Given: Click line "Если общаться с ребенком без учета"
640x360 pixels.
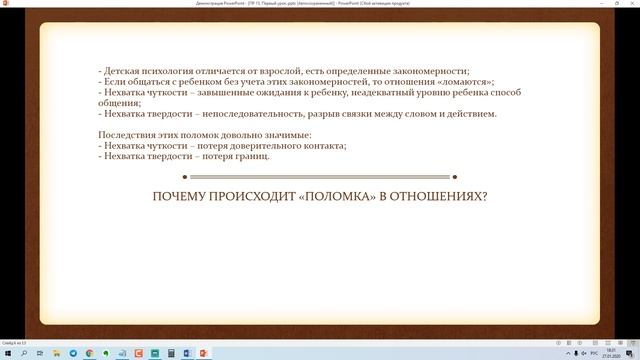Looking at the screenshot, I should [296, 82].
